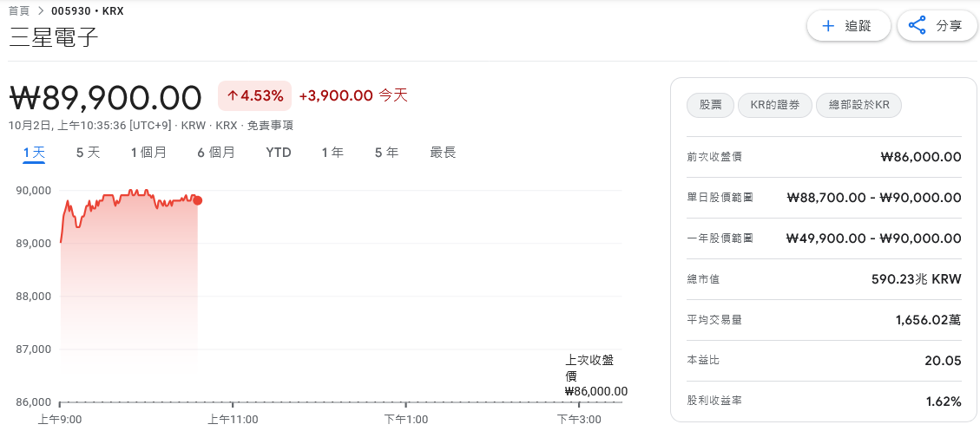Open the KR的證券 chip
The height and width of the screenshot is (431, 980).
tap(775, 106)
